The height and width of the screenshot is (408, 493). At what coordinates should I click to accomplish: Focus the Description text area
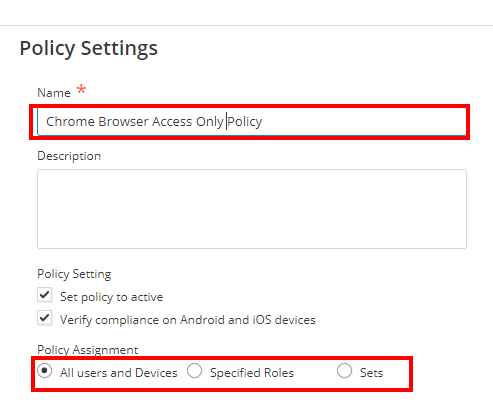(x=252, y=209)
